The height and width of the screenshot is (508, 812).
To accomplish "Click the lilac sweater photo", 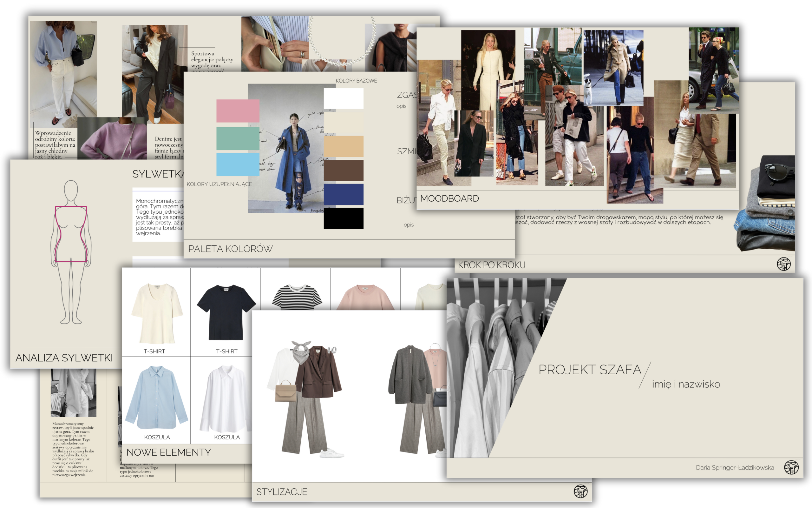I will coord(112,138).
